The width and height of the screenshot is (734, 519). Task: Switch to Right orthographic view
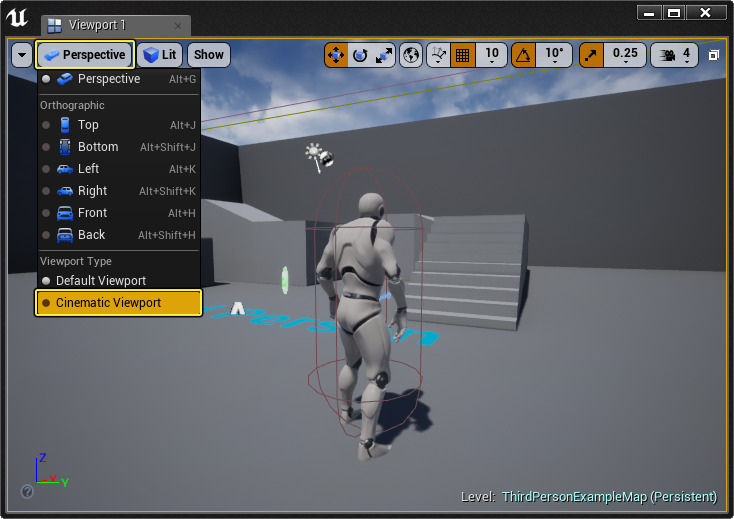pyautogui.click(x=119, y=191)
